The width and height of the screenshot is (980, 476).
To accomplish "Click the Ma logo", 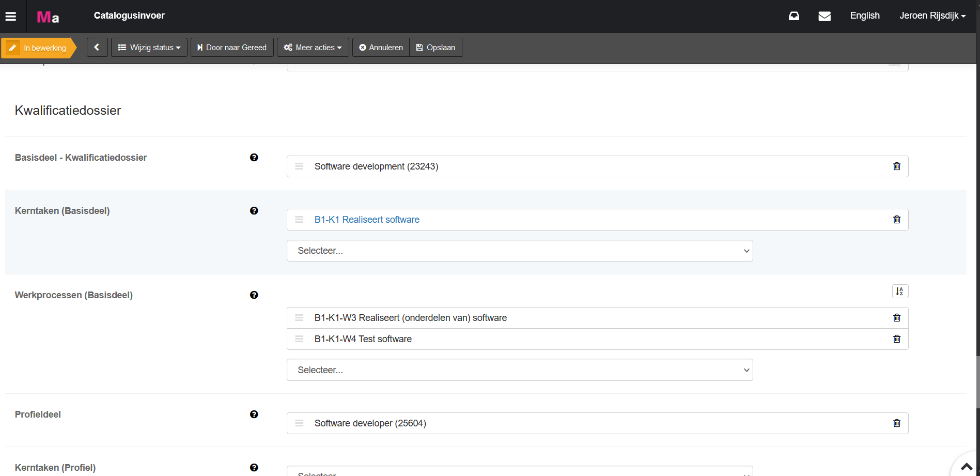I will pos(48,17).
